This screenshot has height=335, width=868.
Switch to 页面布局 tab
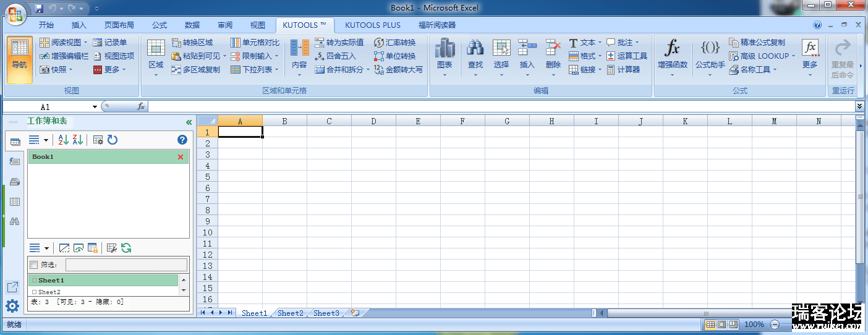[119, 25]
